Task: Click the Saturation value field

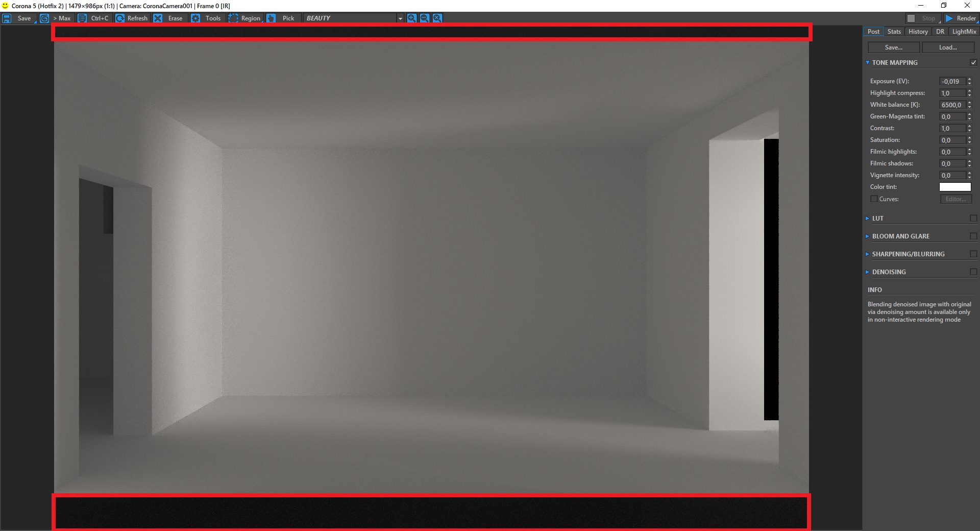Action: pos(952,140)
